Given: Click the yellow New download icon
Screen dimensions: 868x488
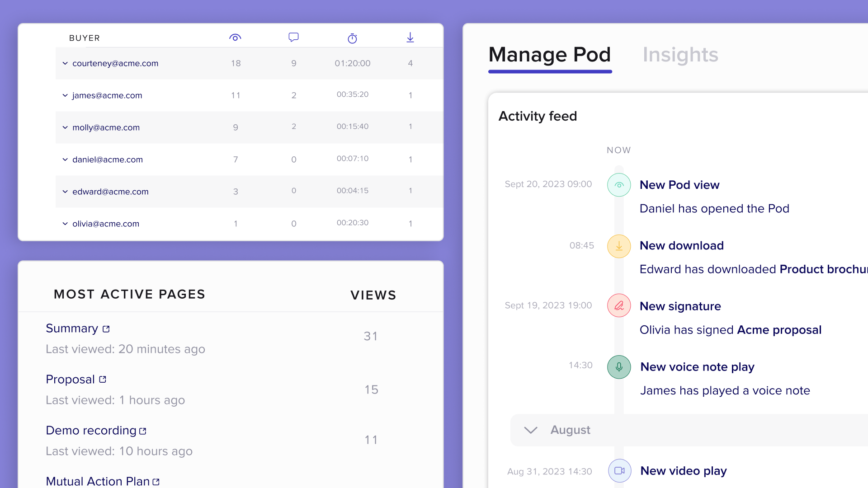Looking at the screenshot, I should tap(619, 246).
